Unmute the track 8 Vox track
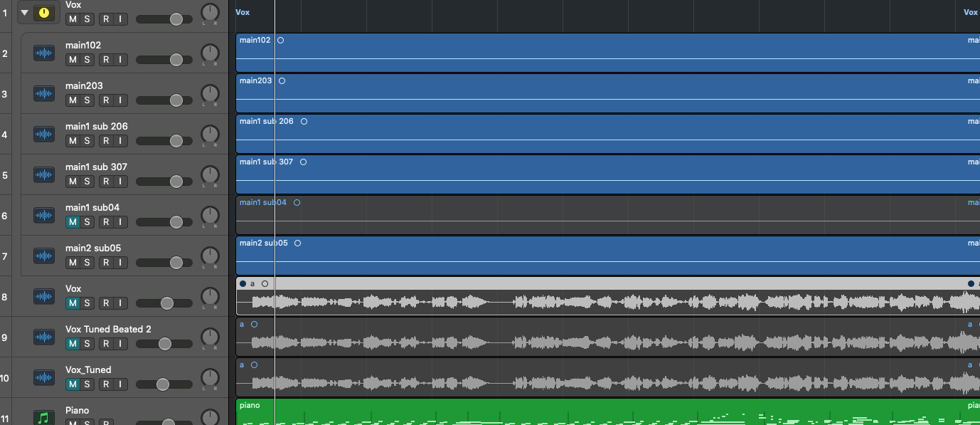Image resolution: width=980 pixels, height=425 pixels. point(72,303)
